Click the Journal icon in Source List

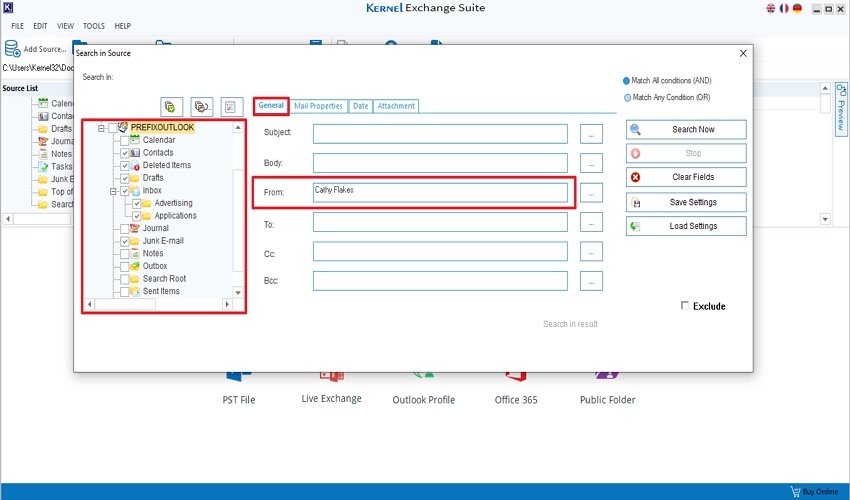click(x=43, y=141)
